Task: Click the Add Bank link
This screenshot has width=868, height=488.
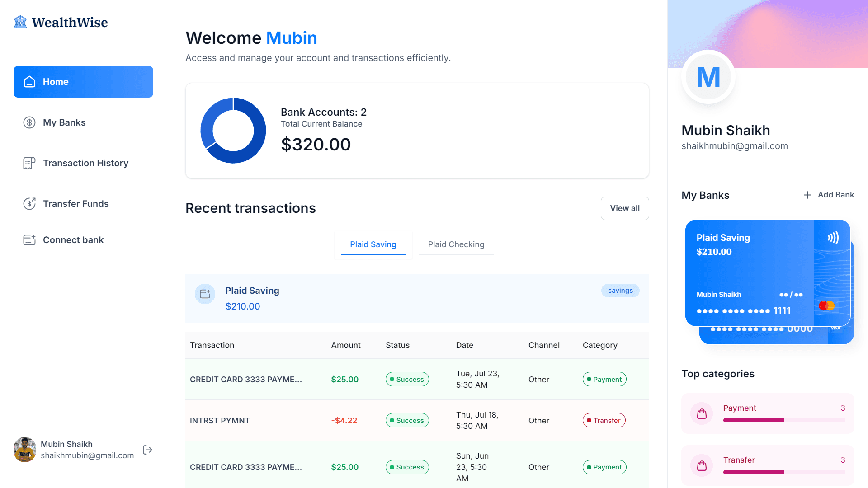Action: (828, 195)
